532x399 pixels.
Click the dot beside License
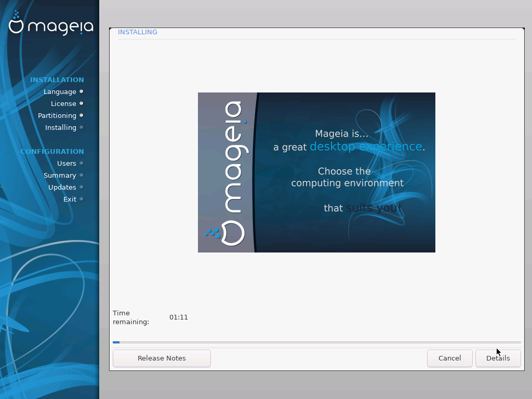coord(82,103)
